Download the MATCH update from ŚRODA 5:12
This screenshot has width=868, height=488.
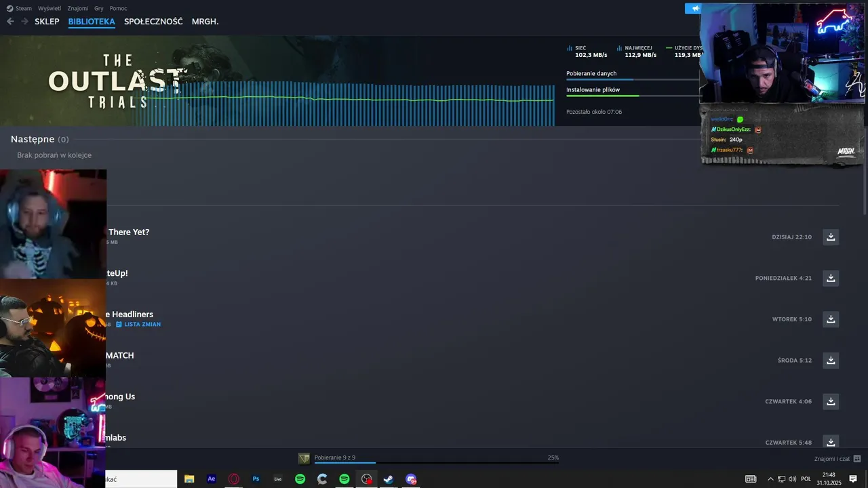tap(831, 361)
